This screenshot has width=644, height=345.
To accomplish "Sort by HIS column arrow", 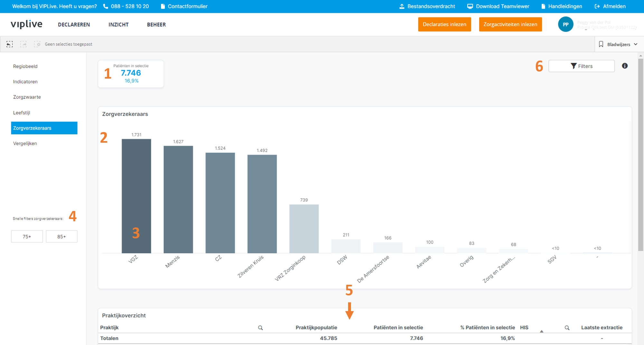I will coord(542,331).
